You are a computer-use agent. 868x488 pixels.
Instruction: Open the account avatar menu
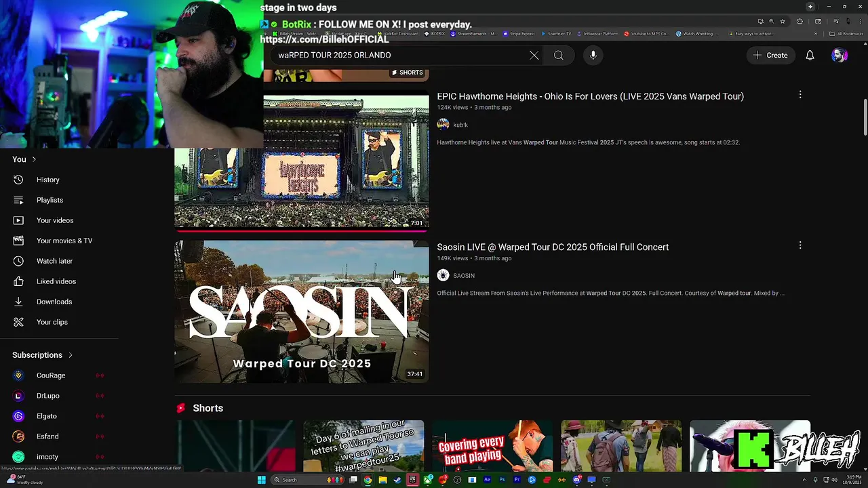coord(840,56)
